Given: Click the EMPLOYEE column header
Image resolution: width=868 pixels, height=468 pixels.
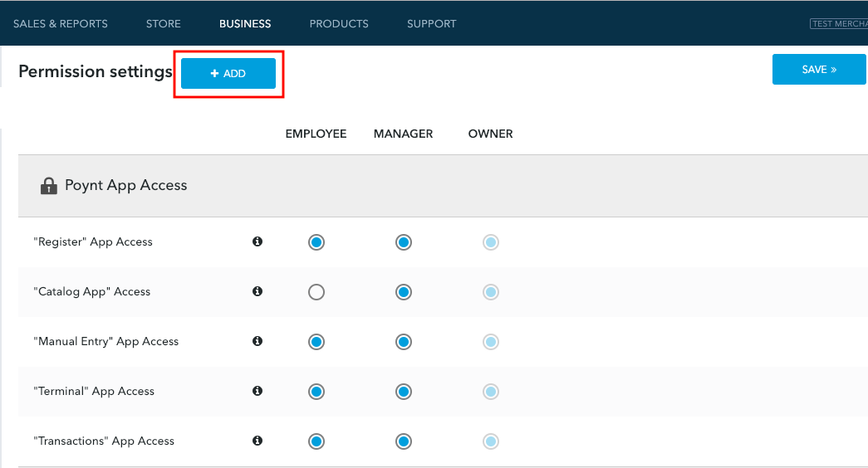Looking at the screenshot, I should (x=316, y=134).
